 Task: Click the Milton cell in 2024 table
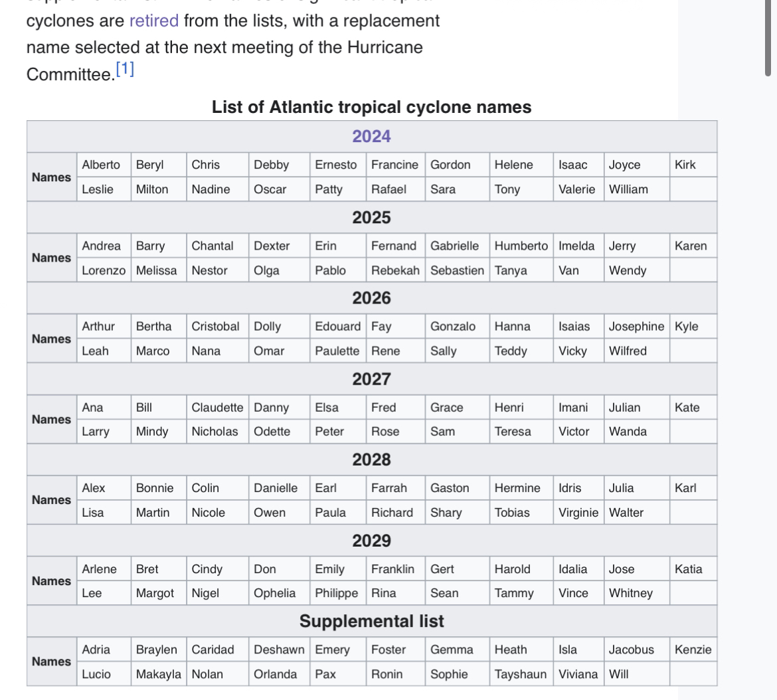(159, 189)
